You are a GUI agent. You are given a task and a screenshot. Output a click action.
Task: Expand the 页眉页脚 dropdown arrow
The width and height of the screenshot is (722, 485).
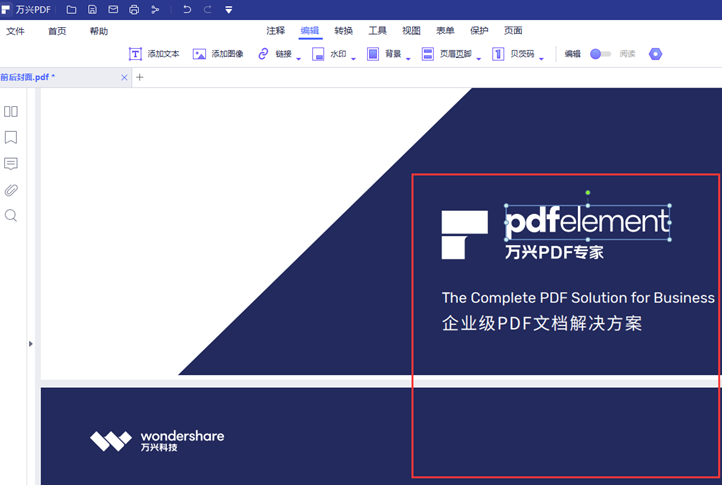point(479,58)
